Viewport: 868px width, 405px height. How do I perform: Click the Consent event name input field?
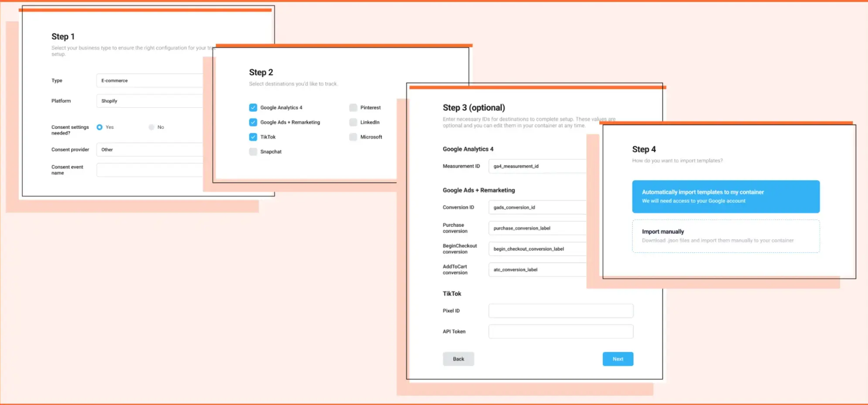click(x=150, y=170)
